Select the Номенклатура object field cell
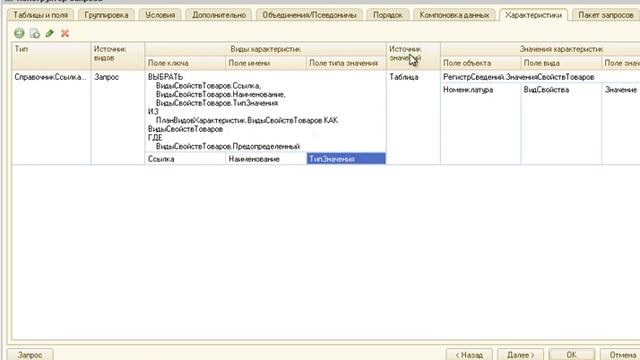The height and width of the screenshot is (360, 640). 480,124
